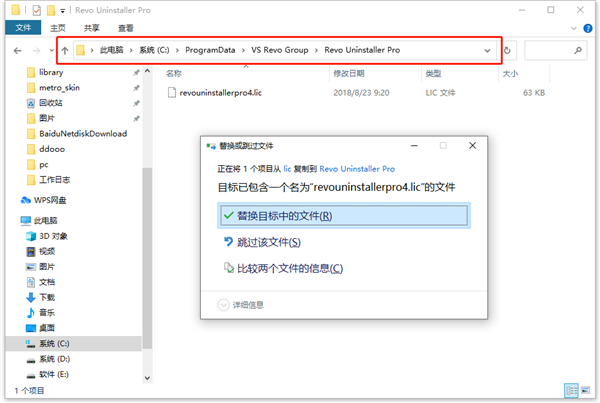This screenshot has width=600, height=403.
Task: Open the address bar history dropdown
Action: (487, 50)
